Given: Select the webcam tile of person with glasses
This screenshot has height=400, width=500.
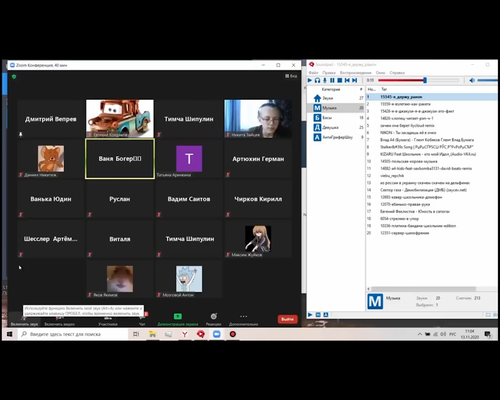Looking at the screenshot, I should coord(258,119).
